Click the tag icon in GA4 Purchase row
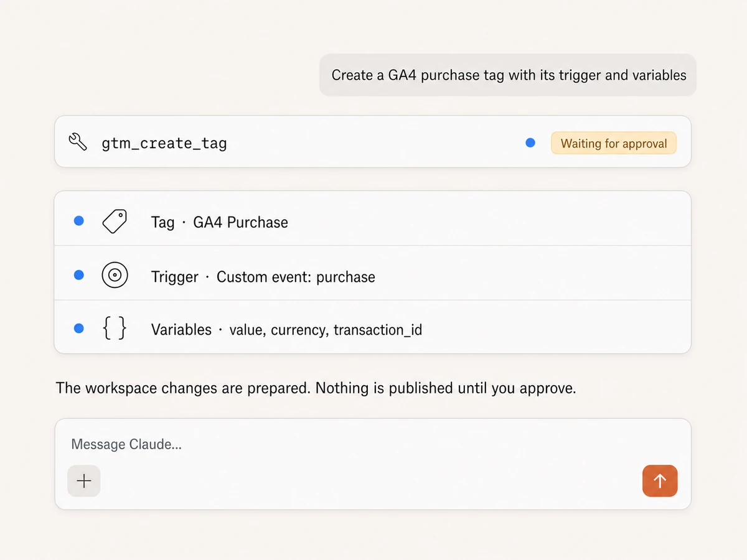This screenshot has width=747, height=560. pos(115,221)
